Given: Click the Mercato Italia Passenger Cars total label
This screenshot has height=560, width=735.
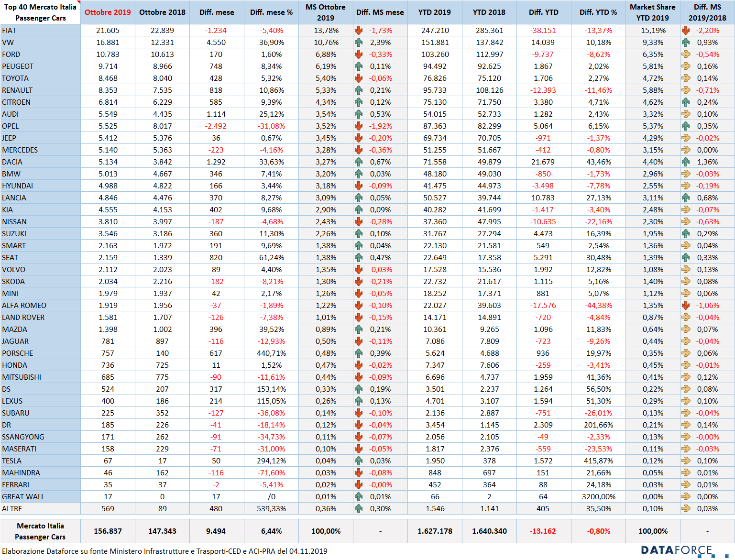Looking at the screenshot, I should (40, 531).
